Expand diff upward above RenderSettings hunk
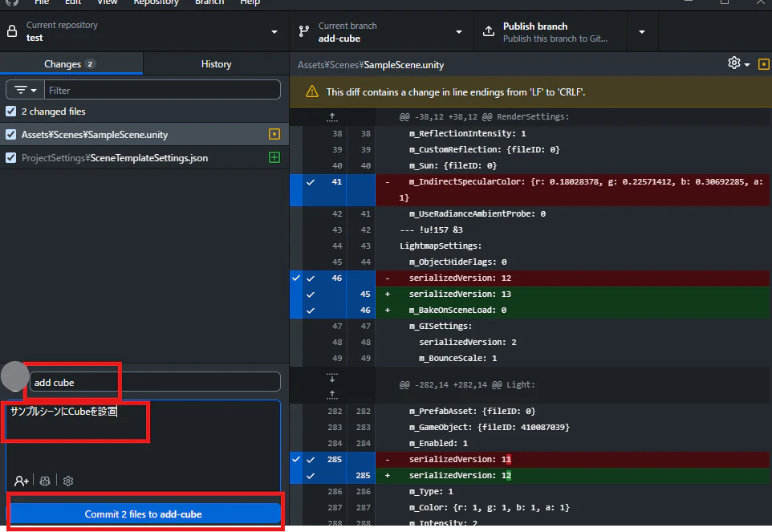The height and width of the screenshot is (532, 772). click(332, 116)
